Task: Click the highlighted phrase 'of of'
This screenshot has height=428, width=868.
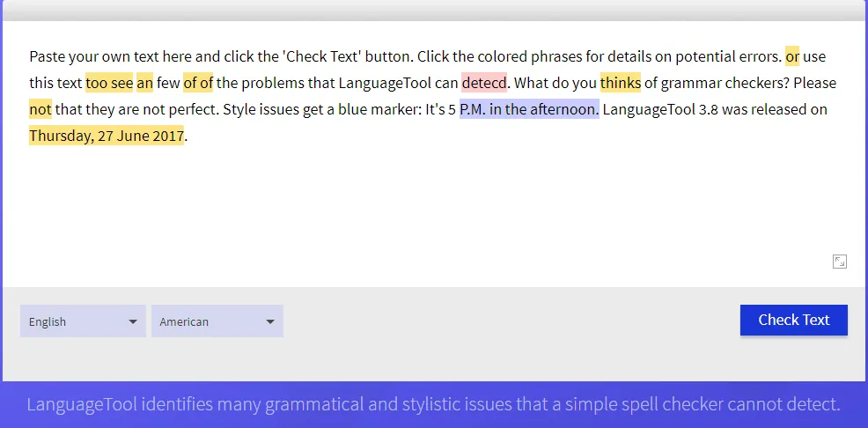Action: pyautogui.click(x=197, y=83)
